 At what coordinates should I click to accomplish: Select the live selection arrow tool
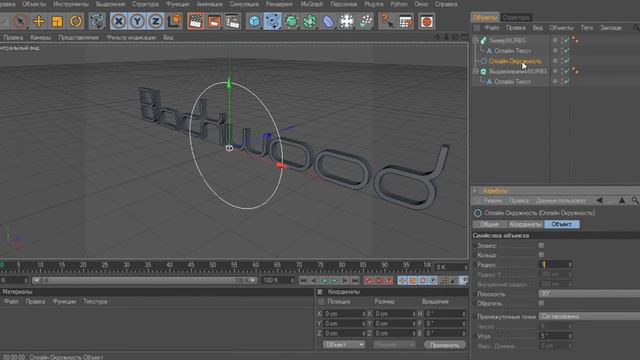coord(20,21)
